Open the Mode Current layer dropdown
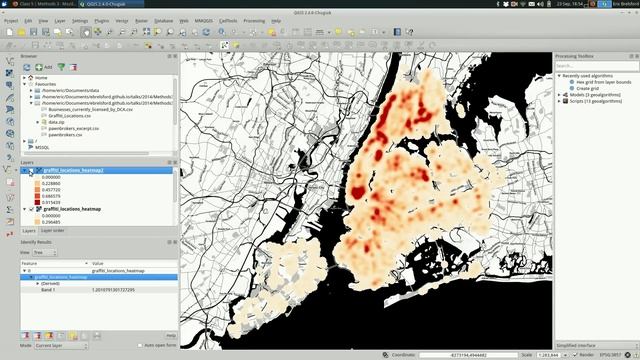Screen dimensions: 640x360 tap(61, 345)
